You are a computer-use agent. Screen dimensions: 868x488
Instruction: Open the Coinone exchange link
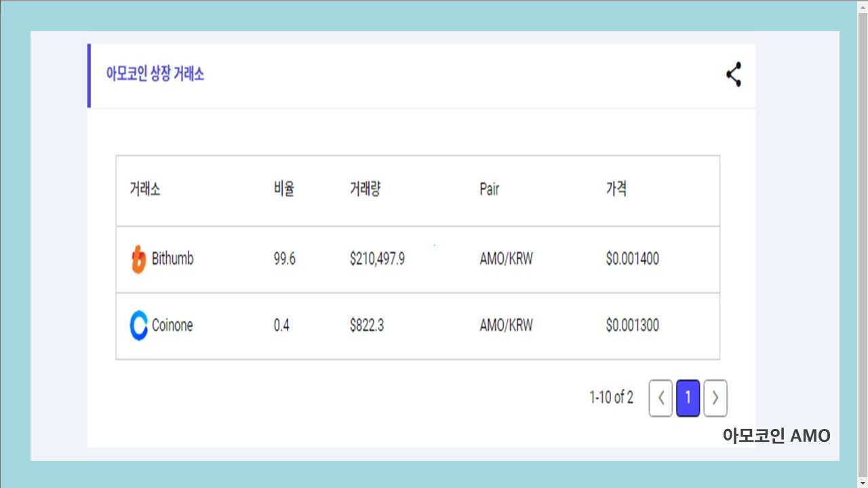tap(172, 325)
